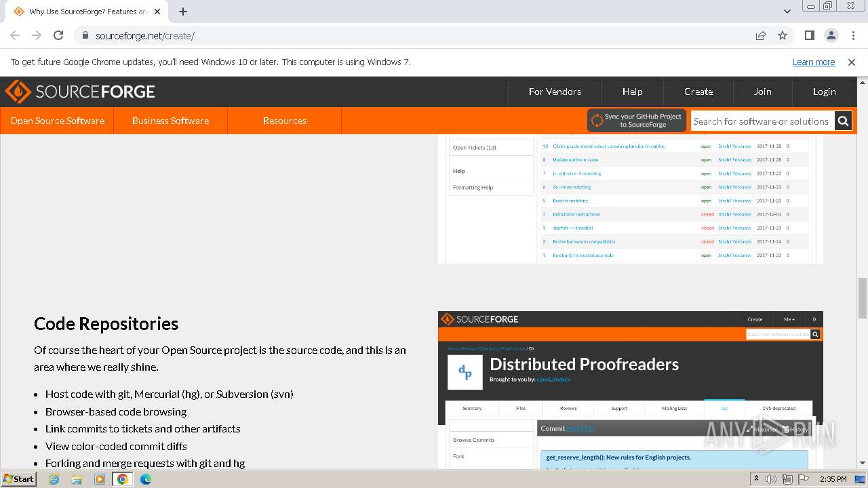Focus the search for software field
868x488 pixels.
point(762,121)
